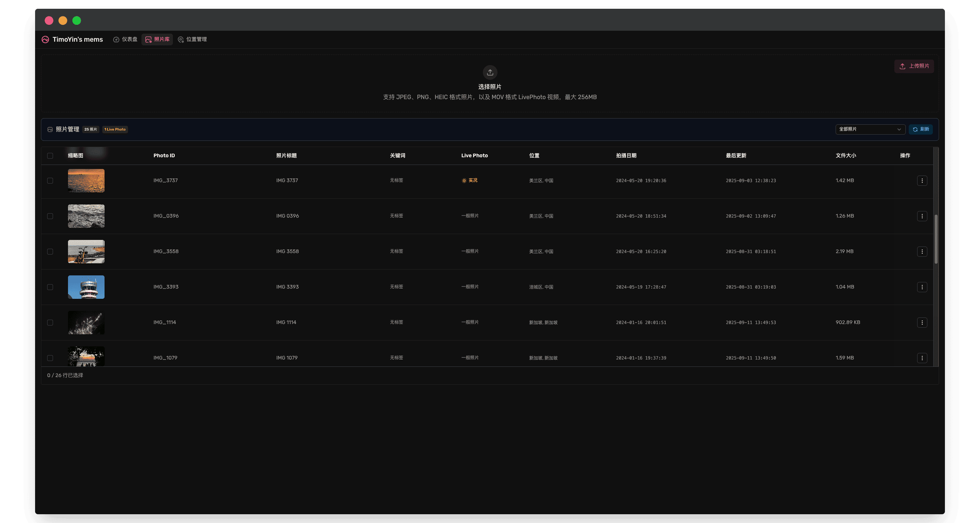Image resolution: width=980 pixels, height=523 pixels.
Task: Check the checkbox for IMG_3393
Action: click(x=50, y=287)
